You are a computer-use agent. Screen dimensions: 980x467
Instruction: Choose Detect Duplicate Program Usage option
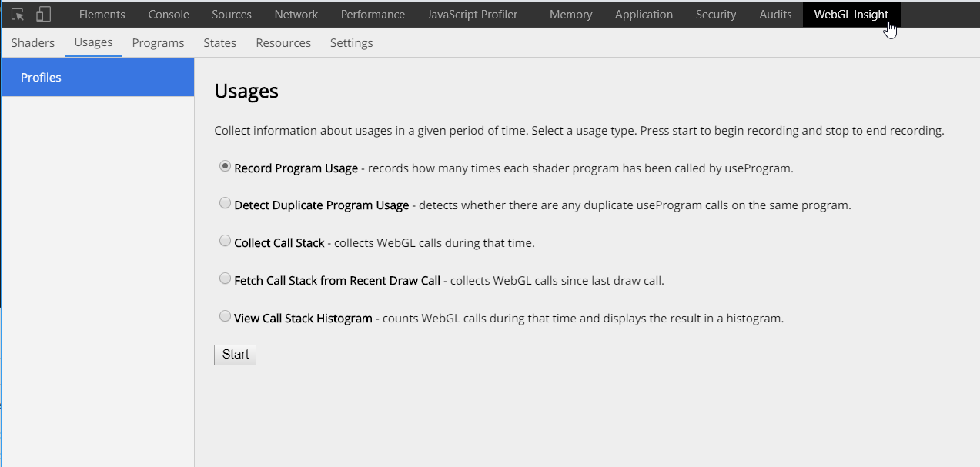click(x=225, y=204)
